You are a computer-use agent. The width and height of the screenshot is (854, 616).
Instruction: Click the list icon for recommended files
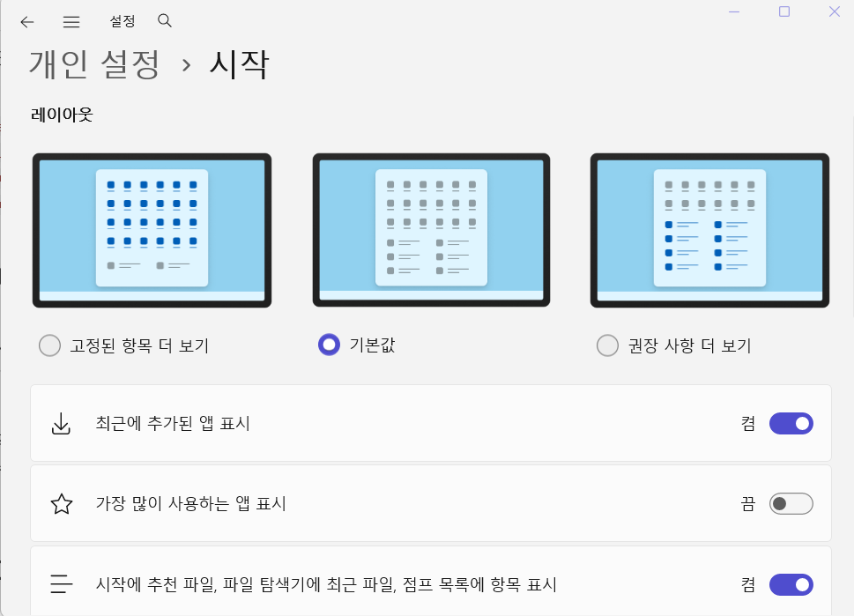[61, 584]
